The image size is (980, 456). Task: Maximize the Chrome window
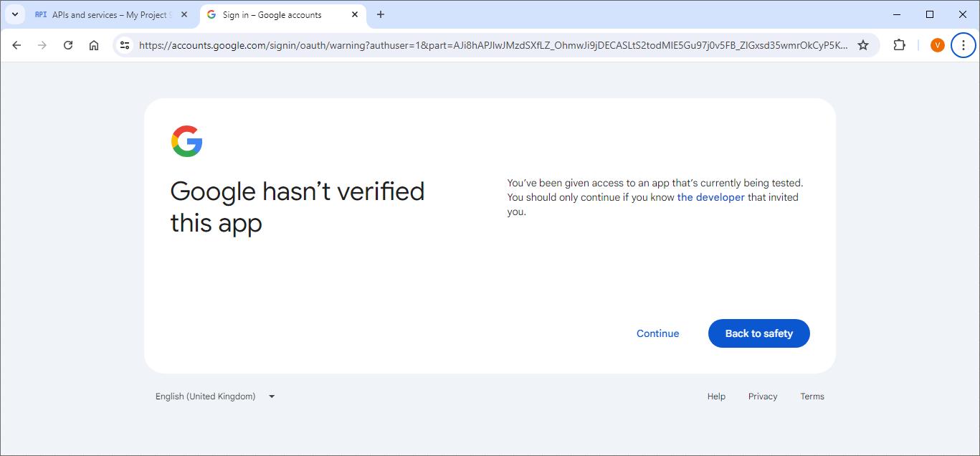click(x=930, y=14)
